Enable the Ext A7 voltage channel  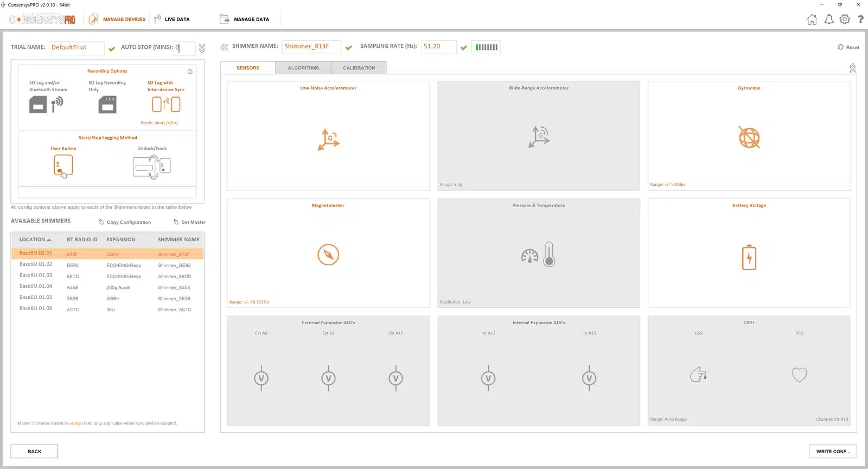point(329,378)
